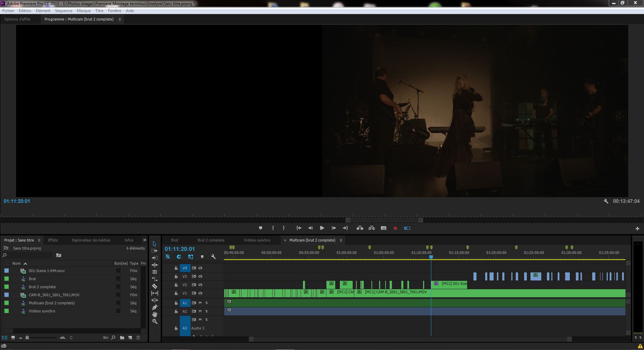Select the Track Select Backward tool
The width and height of the screenshot is (644, 350).
154,258
